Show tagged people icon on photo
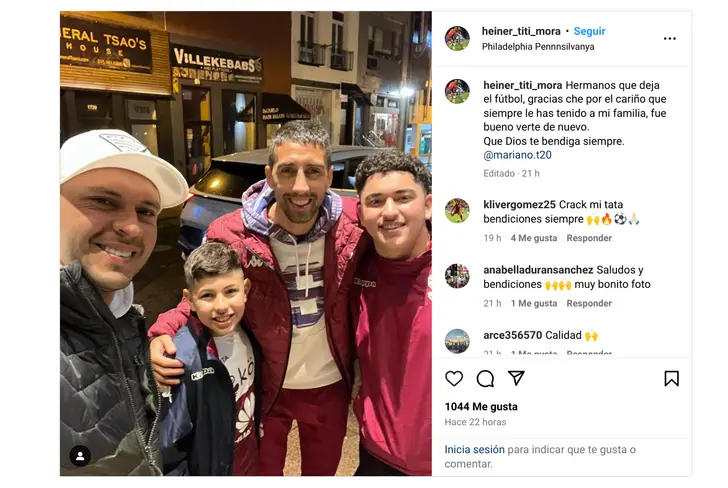The image size is (728, 488). tap(80, 456)
